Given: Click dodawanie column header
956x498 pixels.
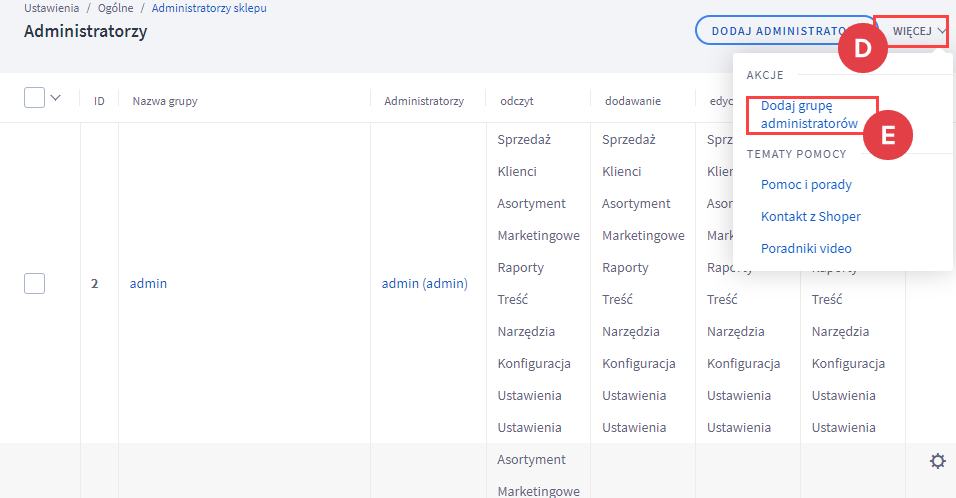Looking at the screenshot, I should click(633, 101).
